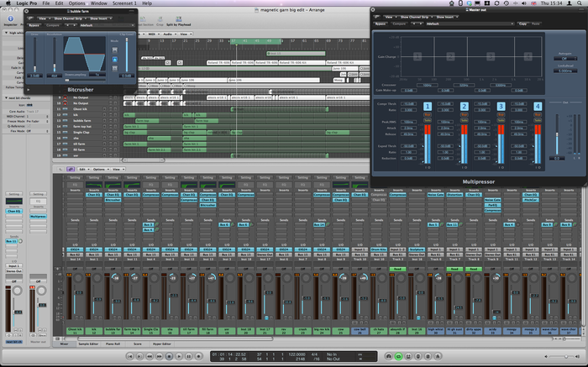Collapse the 'next bit chords' inspector section
The image size is (588, 367).
(7, 98)
